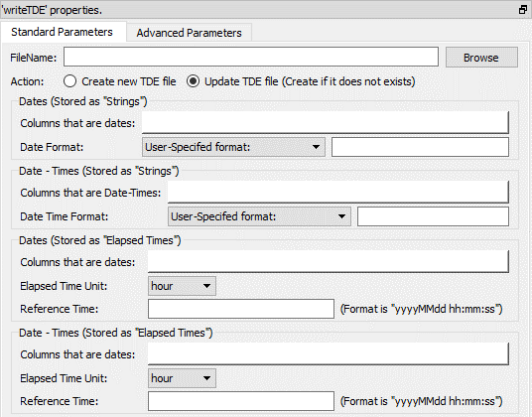Click 'Columns that are dates' field for Strings
Image resolution: width=532 pixels, height=417 pixels.
[326, 122]
